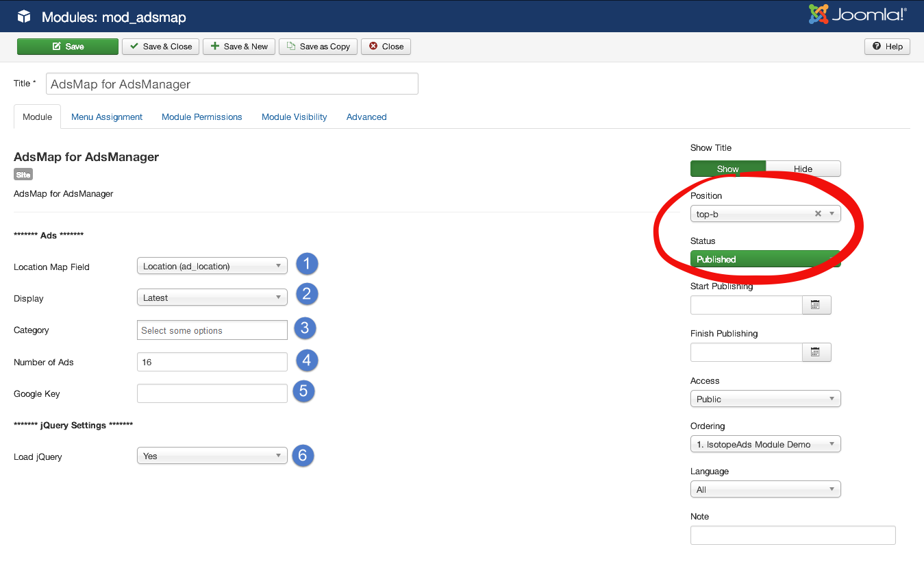Clear the top-b Position selection with the x
Image resolution: width=924 pixels, height=575 pixels.
[819, 213]
